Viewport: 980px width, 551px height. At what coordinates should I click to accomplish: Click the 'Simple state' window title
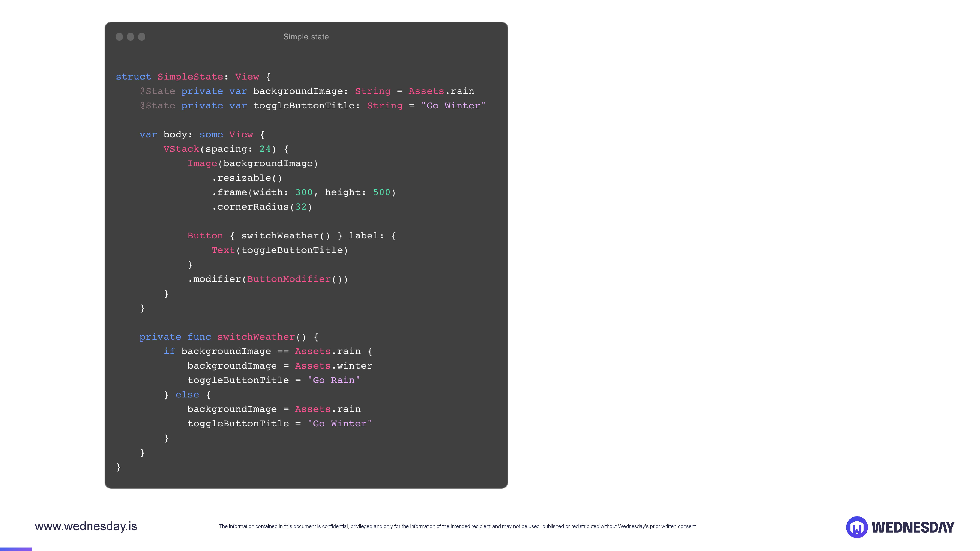tap(306, 37)
